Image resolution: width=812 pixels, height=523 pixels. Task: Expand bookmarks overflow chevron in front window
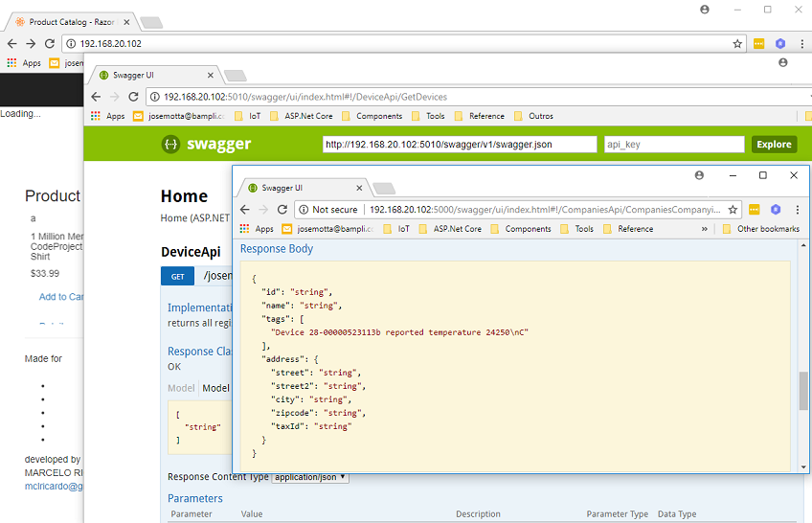(705, 229)
